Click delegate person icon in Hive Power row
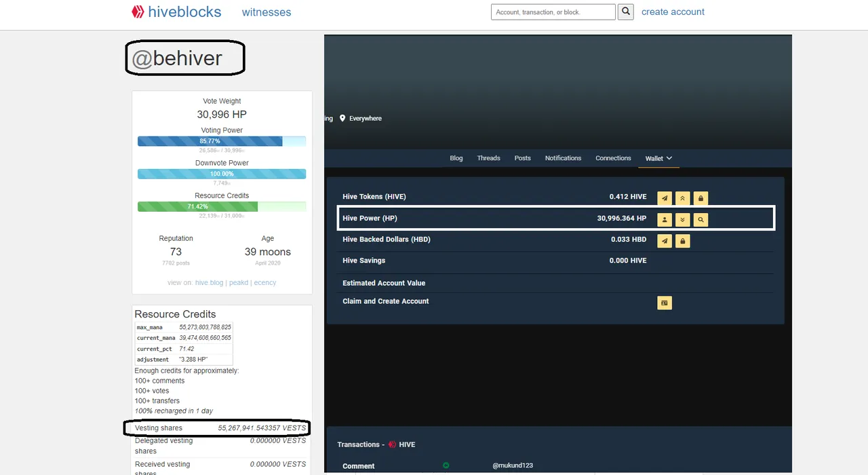The height and width of the screenshot is (475, 868). pyautogui.click(x=665, y=219)
